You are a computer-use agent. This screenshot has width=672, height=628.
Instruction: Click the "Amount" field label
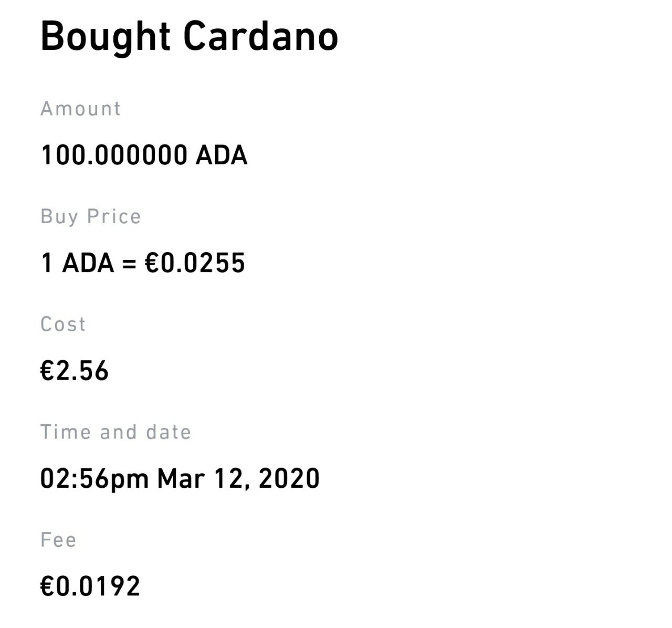click(x=81, y=109)
